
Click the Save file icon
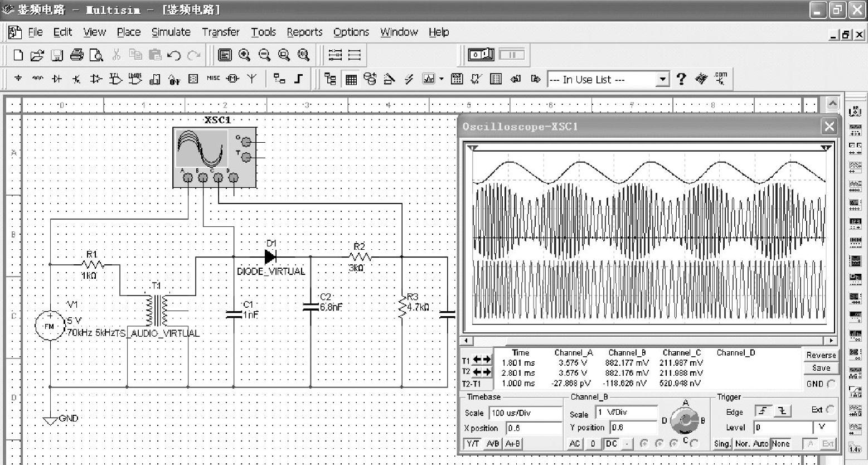tap(57, 55)
